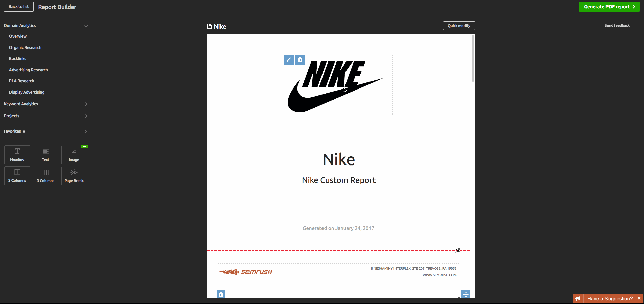Add a Text widget
The image size is (644, 304).
46,155
